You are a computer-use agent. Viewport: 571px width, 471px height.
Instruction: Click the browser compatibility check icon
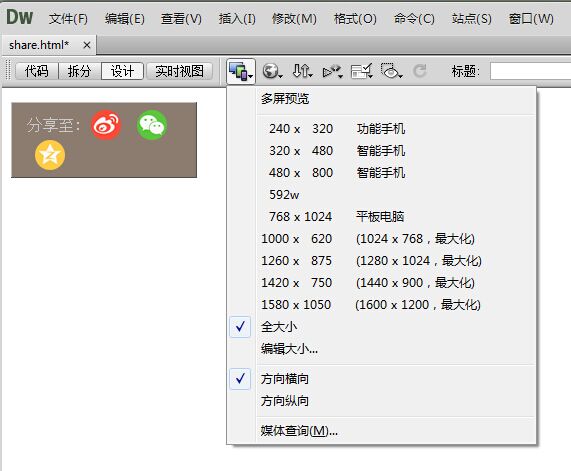(x=361, y=71)
